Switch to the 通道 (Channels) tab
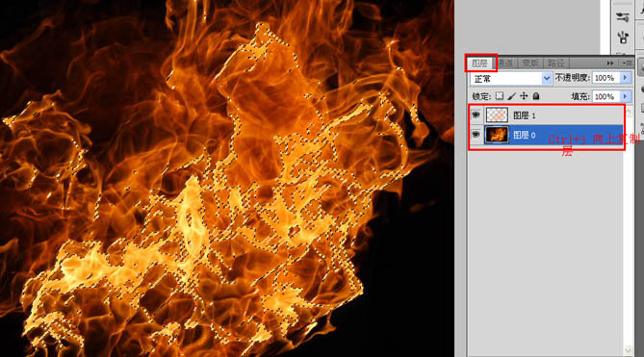The width and height of the screenshot is (644, 357). point(505,64)
